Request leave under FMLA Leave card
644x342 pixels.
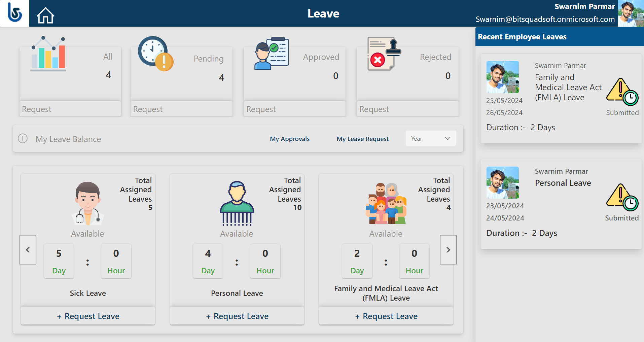[386, 316]
